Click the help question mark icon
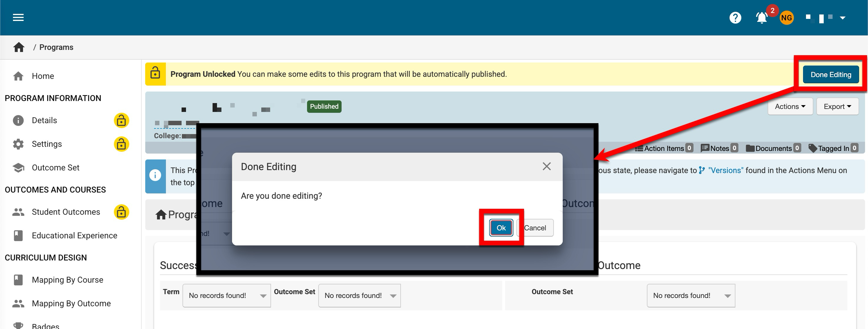This screenshot has width=868, height=329. coord(735,17)
